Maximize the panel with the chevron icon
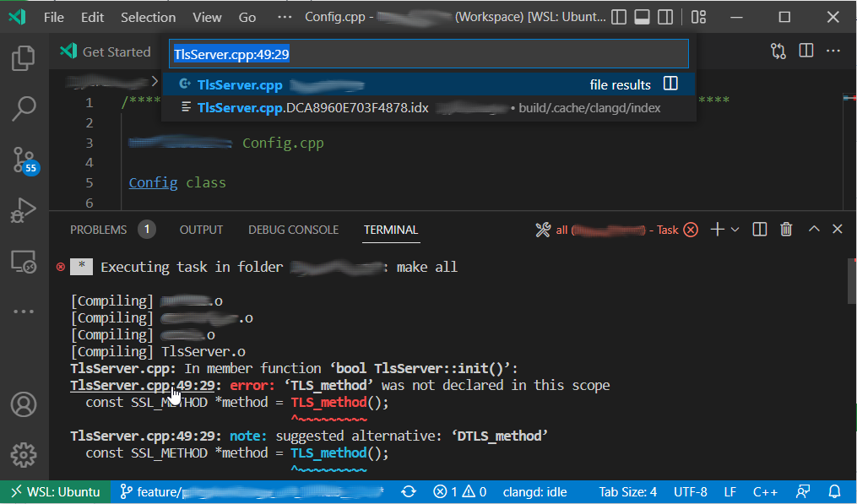The height and width of the screenshot is (504, 857). (x=813, y=229)
